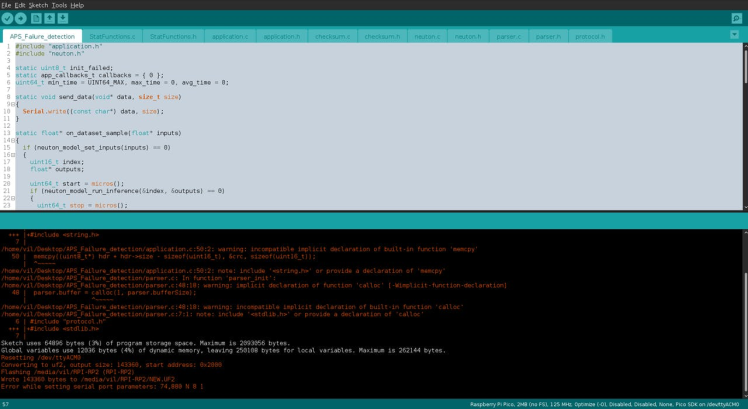
Task: Click the #include "neuton.h" line
Action: 50,53
